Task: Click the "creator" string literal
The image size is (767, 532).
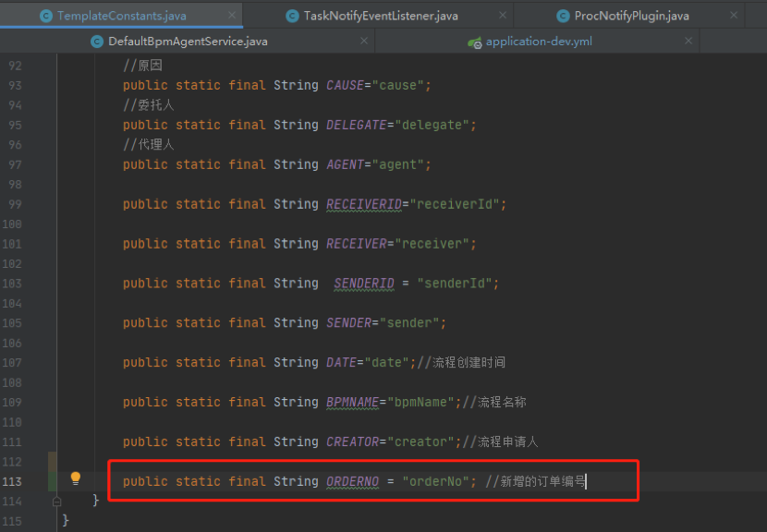Action: pyautogui.click(x=420, y=441)
